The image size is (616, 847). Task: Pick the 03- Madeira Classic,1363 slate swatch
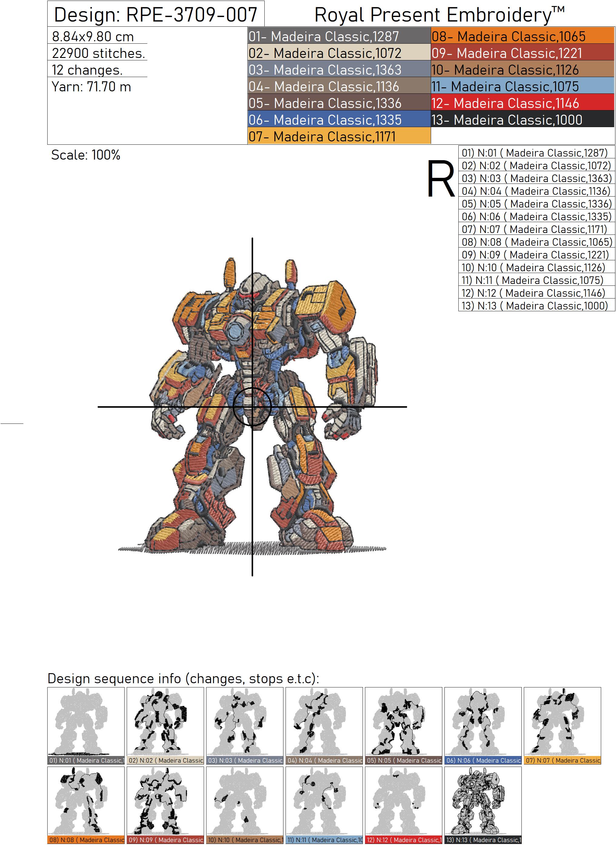[x=339, y=69]
